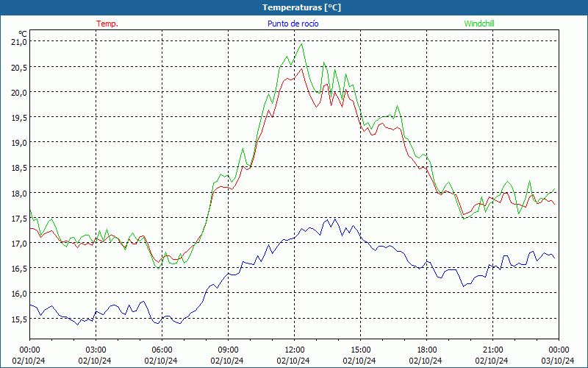Viewport: 588px width, 368px height.
Task: Click the 16,5 y-axis value
Action: coord(18,269)
